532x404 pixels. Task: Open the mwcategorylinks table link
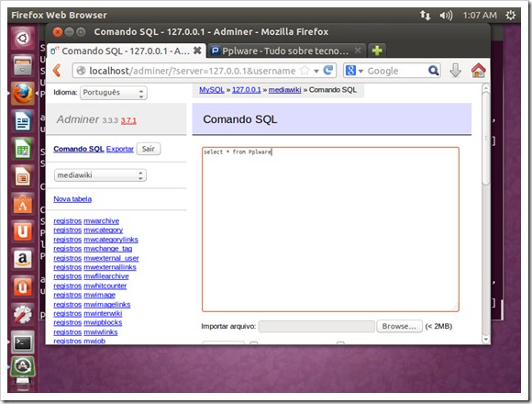point(111,240)
